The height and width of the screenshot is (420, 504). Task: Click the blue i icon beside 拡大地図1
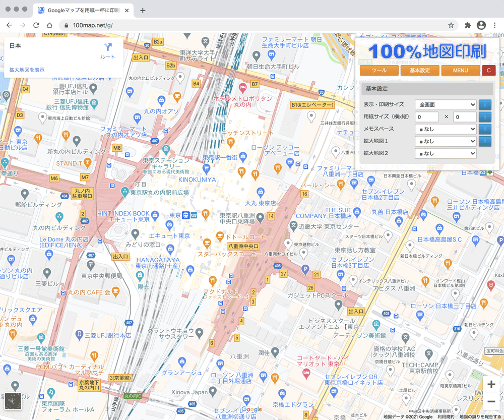tap(484, 141)
